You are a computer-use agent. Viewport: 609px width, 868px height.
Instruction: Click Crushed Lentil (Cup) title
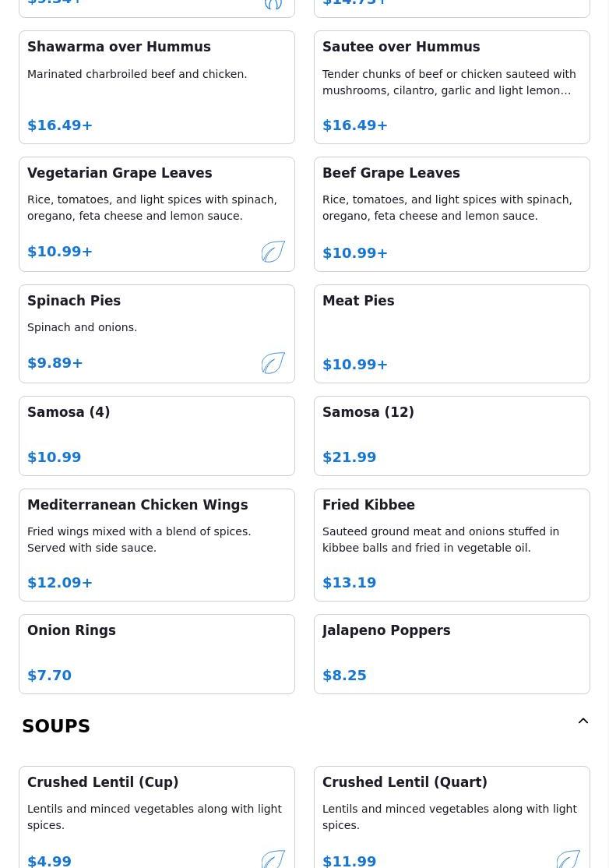tap(103, 782)
